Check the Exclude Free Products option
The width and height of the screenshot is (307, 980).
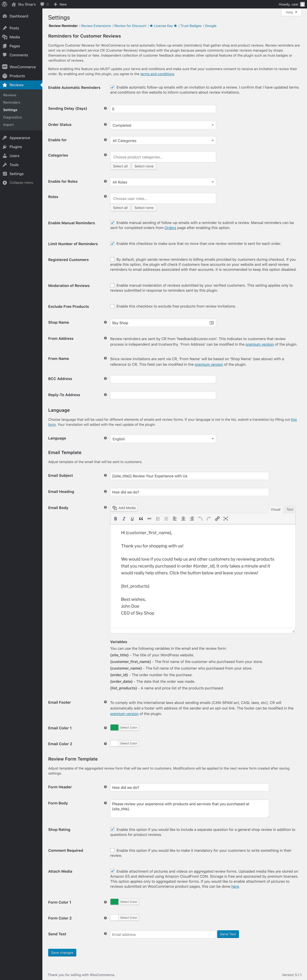(112, 306)
